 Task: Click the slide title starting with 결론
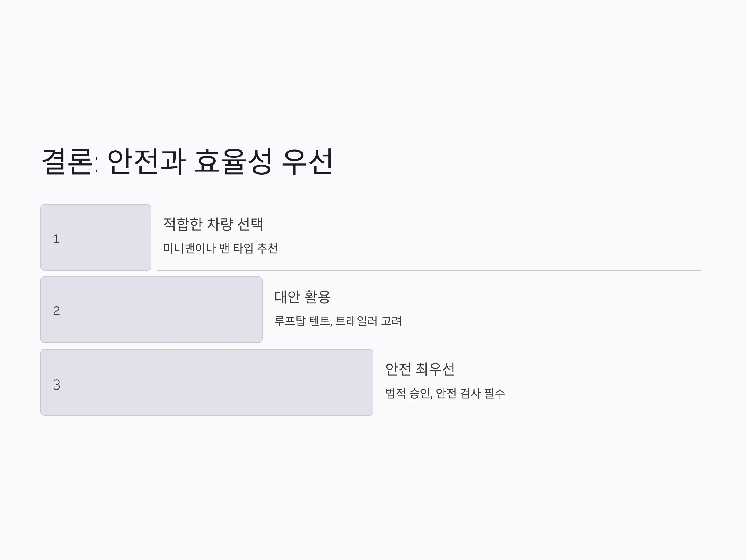[x=187, y=161]
